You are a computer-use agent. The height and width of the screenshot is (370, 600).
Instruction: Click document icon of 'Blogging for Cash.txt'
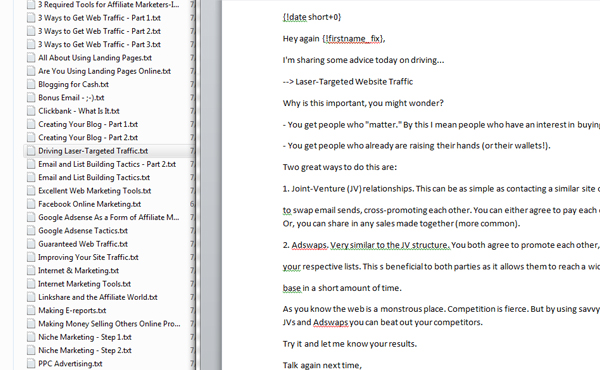point(31,84)
